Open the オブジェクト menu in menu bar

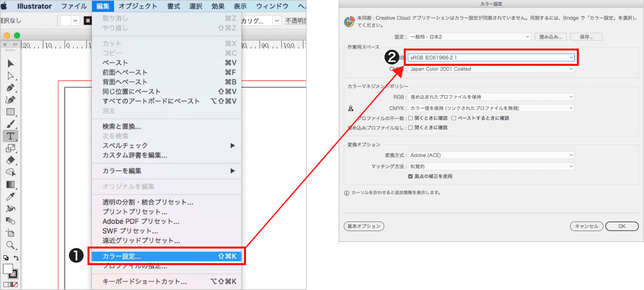pyautogui.click(x=138, y=6)
